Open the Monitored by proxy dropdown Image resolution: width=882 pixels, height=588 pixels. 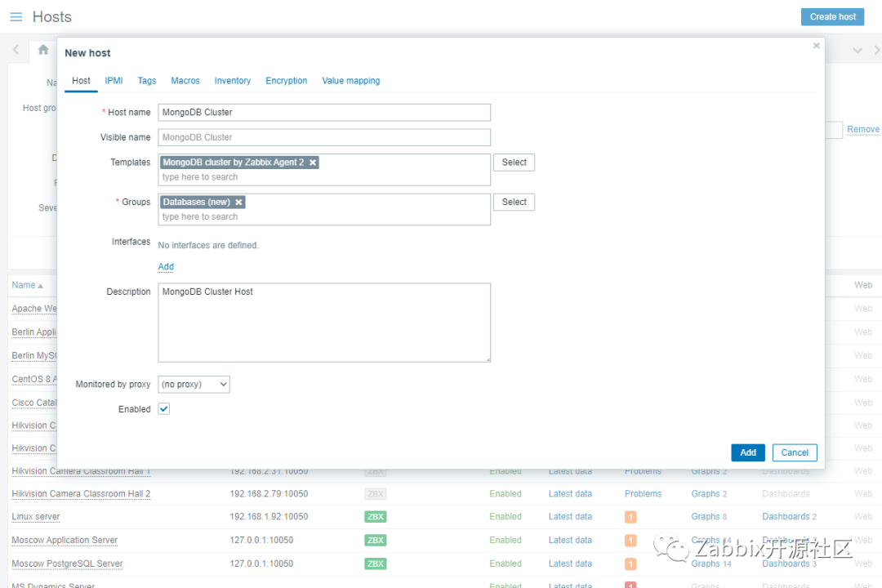click(194, 384)
